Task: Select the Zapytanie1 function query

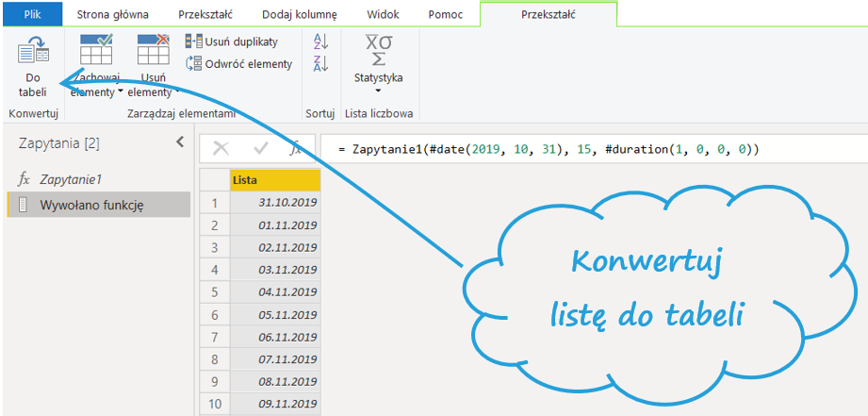Action: (70, 178)
